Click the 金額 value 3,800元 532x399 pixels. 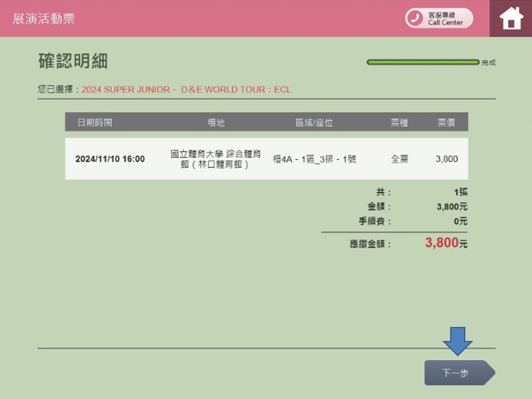[x=452, y=207]
